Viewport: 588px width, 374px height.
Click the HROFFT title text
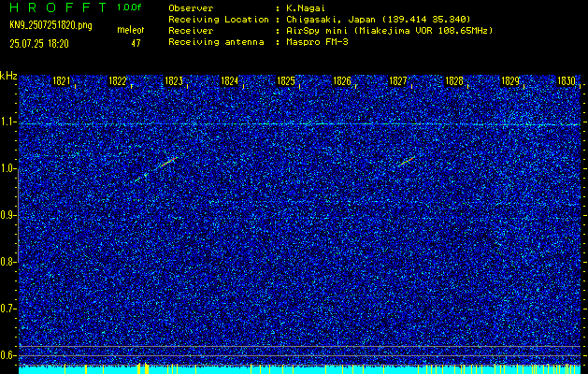[x=59, y=7]
